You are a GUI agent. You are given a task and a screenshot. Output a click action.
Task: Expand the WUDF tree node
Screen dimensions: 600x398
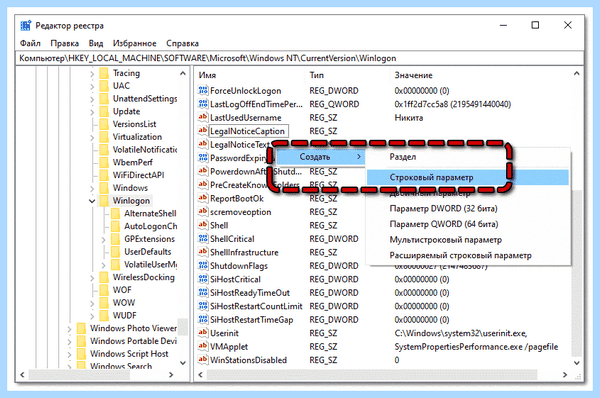92,316
